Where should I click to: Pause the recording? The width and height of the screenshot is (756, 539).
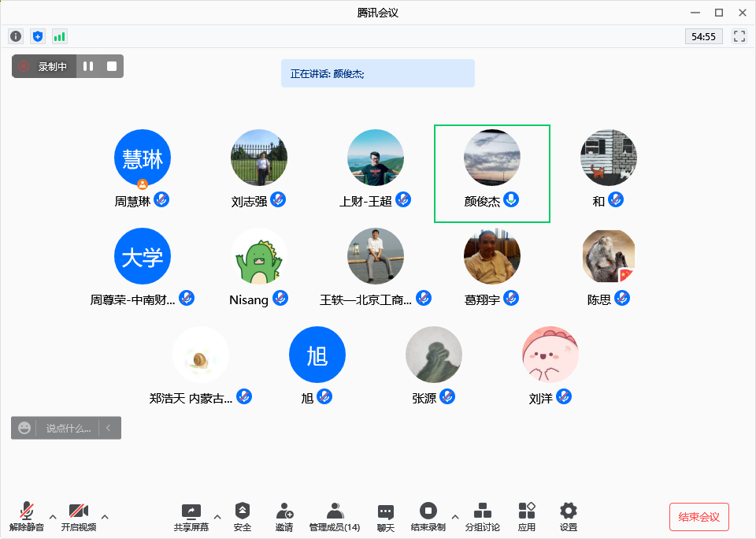[x=88, y=66]
